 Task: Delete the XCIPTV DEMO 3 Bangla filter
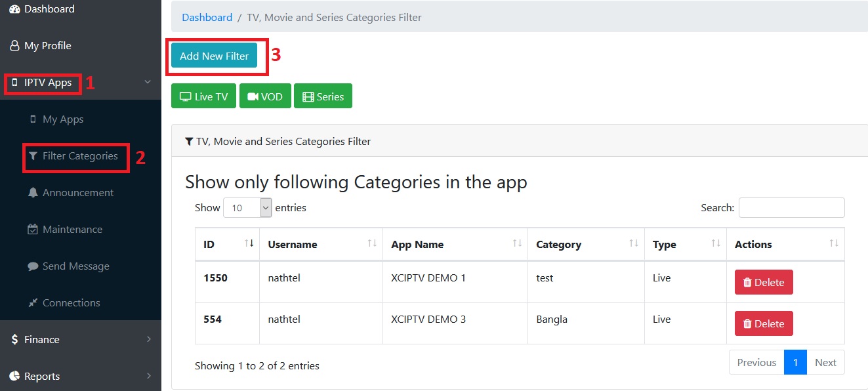[x=764, y=323]
